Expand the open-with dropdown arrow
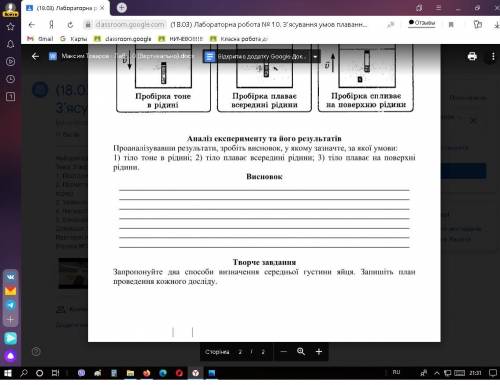This screenshot has height=385, width=500. click(x=315, y=57)
